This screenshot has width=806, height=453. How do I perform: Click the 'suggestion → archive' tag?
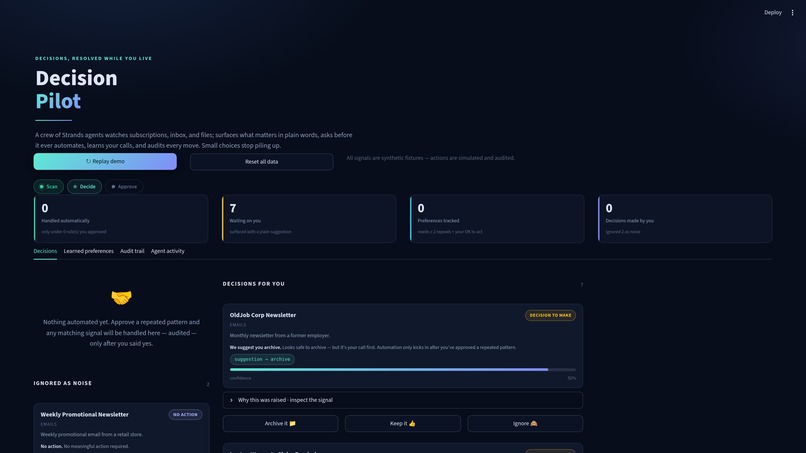[262, 359]
